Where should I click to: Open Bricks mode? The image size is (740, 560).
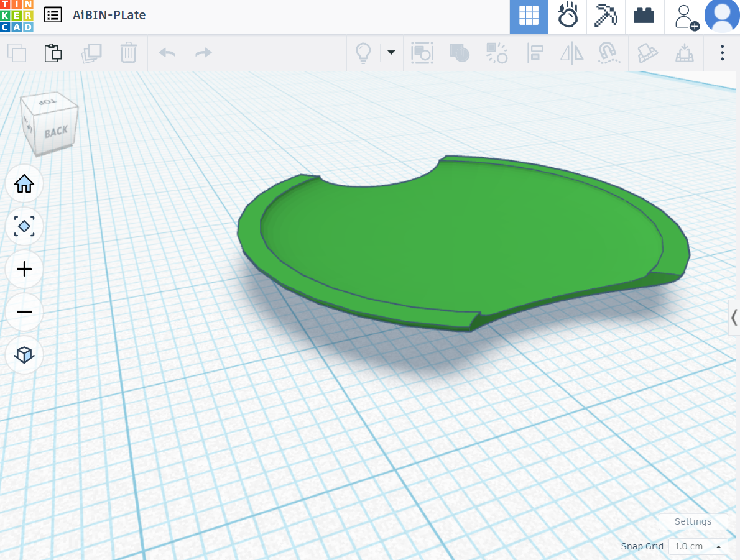pos(644,17)
